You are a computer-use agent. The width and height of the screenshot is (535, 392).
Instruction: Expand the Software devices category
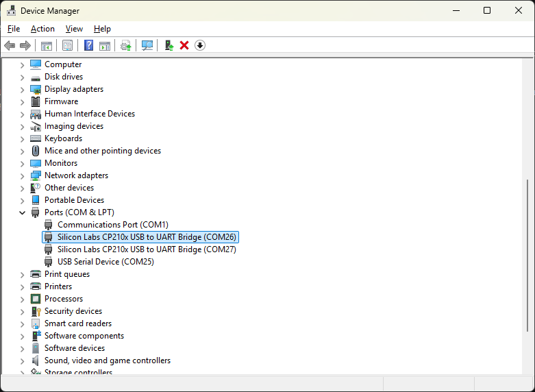pos(22,348)
